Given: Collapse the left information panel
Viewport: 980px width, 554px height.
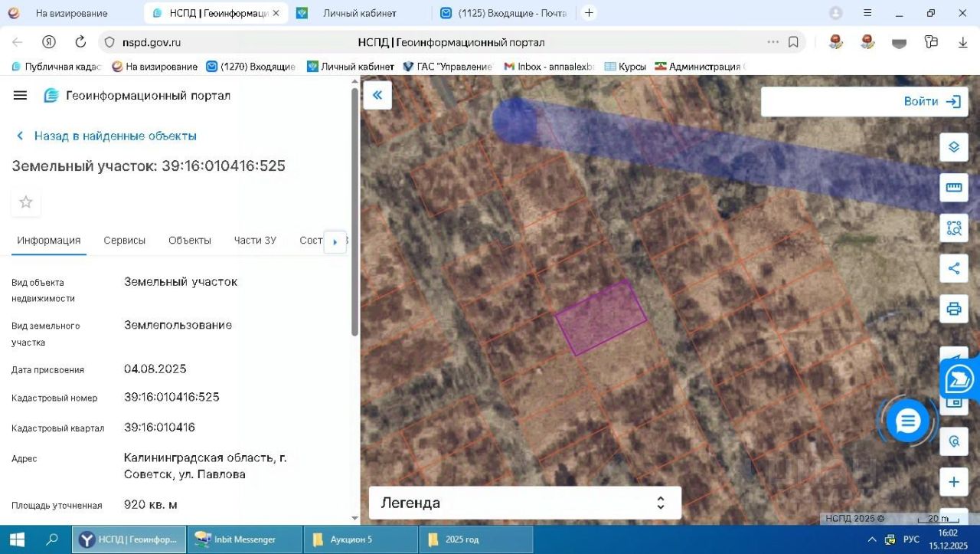Looking at the screenshot, I should (x=377, y=95).
